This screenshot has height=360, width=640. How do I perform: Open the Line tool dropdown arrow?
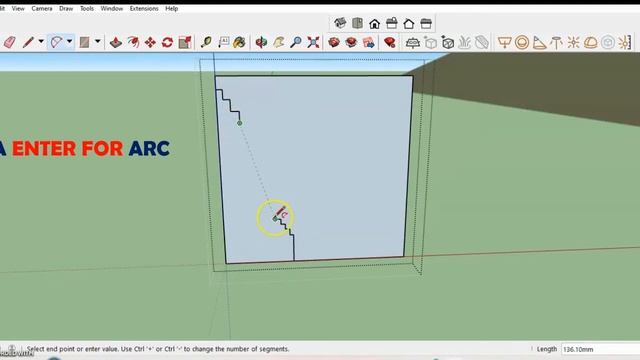(41, 42)
